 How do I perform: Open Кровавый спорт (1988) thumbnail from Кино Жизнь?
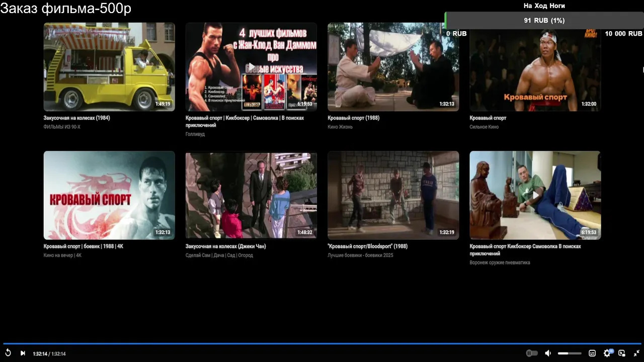pos(393,67)
